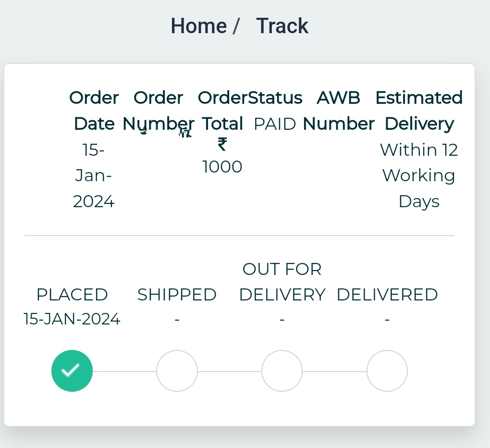
Task: Select the DELIVERED stage label
Action: [x=387, y=295]
